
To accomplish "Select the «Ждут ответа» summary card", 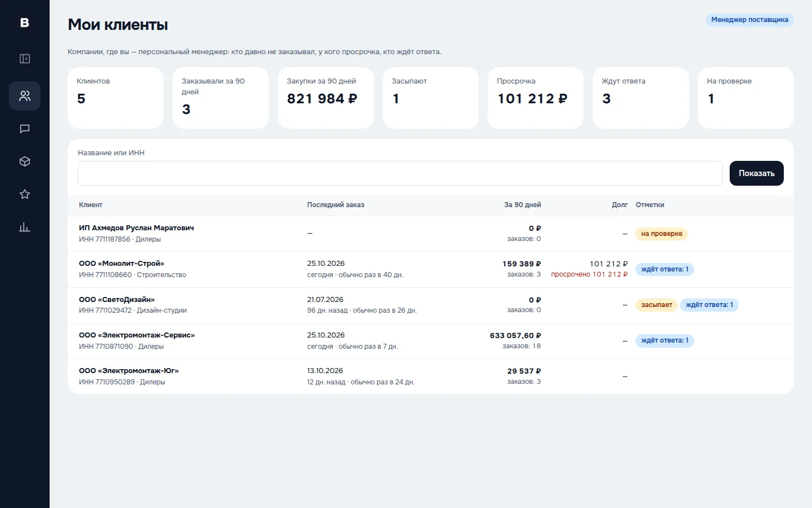I will [641, 98].
